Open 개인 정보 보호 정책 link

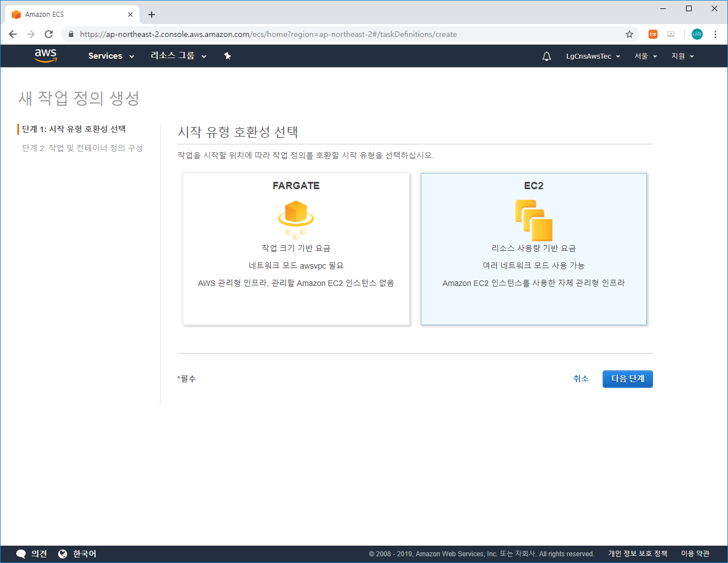(638, 553)
